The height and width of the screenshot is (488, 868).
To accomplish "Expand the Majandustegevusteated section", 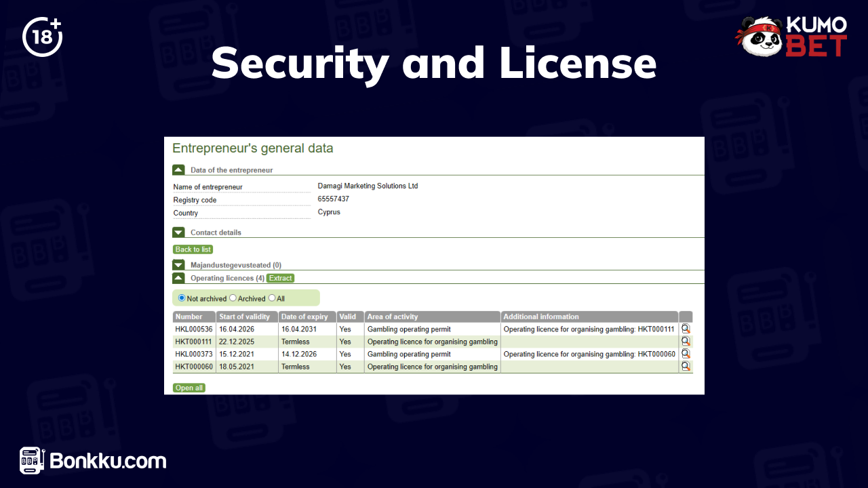I will pyautogui.click(x=178, y=265).
